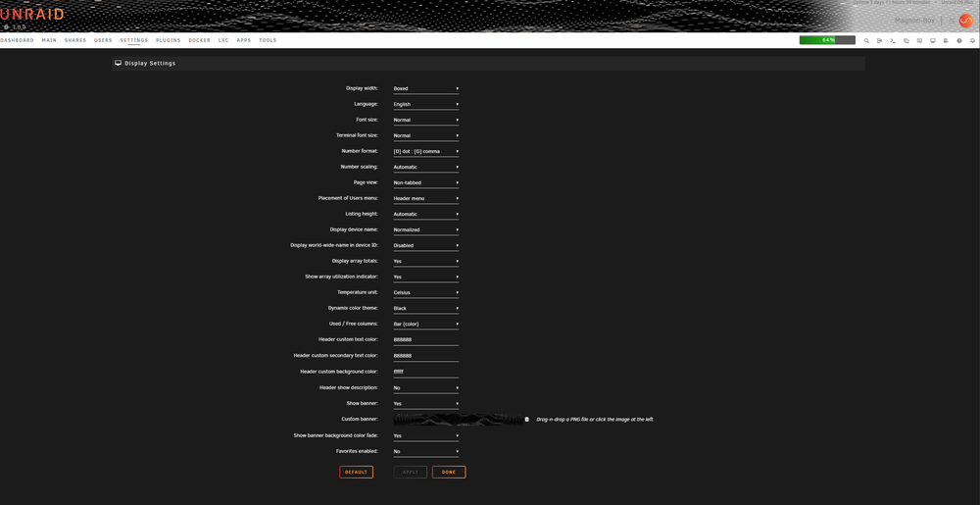980x505 pixels.
Task: Open the web terminal icon
Action: (893, 40)
